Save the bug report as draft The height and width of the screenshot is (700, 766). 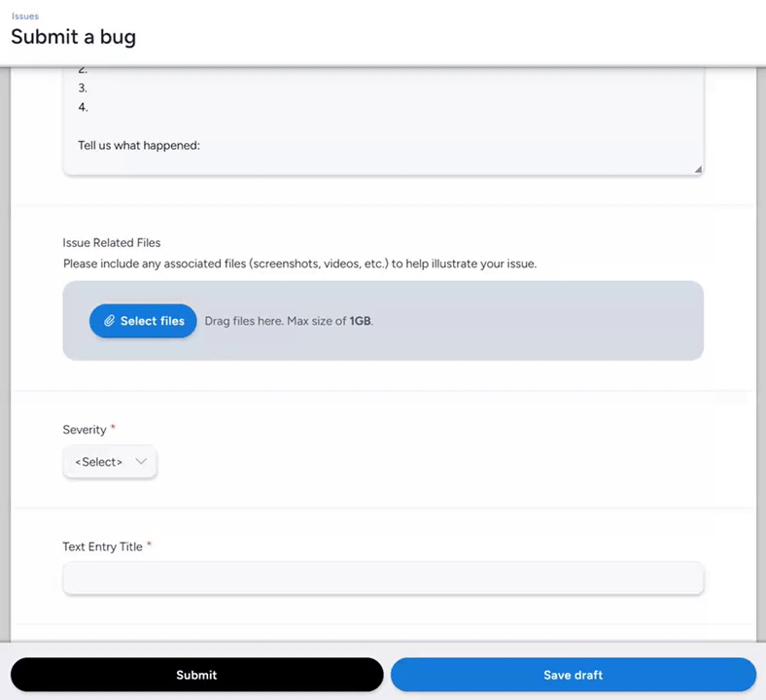click(x=573, y=675)
